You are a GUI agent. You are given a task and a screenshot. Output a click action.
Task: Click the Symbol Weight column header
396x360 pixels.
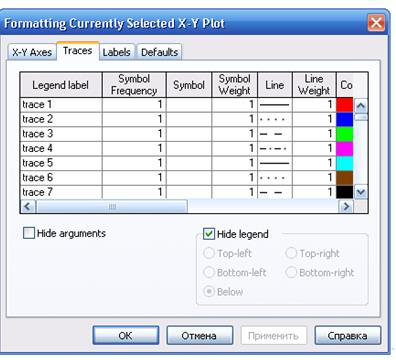pyautogui.click(x=235, y=85)
